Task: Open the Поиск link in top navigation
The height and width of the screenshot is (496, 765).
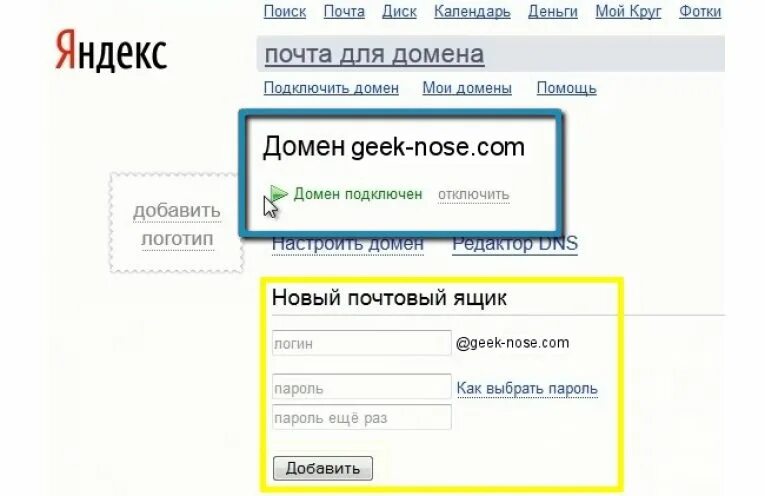Action: pos(285,11)
